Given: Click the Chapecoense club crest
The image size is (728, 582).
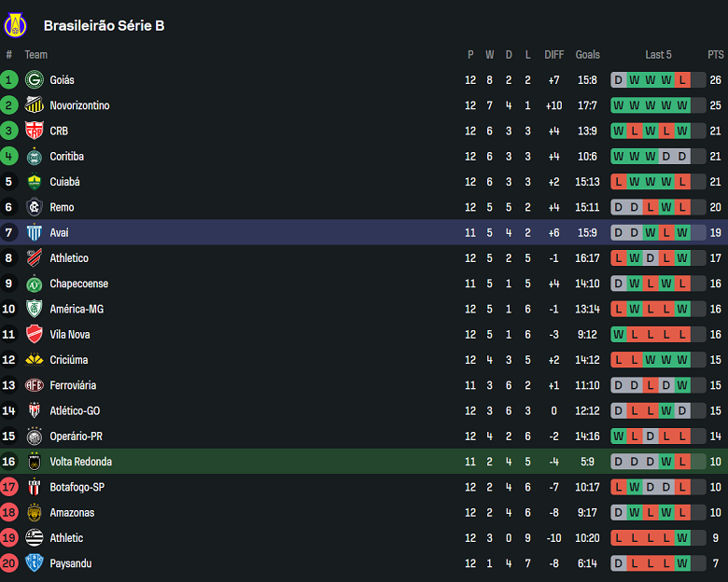Looking at the screenshot, I should click(x=35, y=284).
